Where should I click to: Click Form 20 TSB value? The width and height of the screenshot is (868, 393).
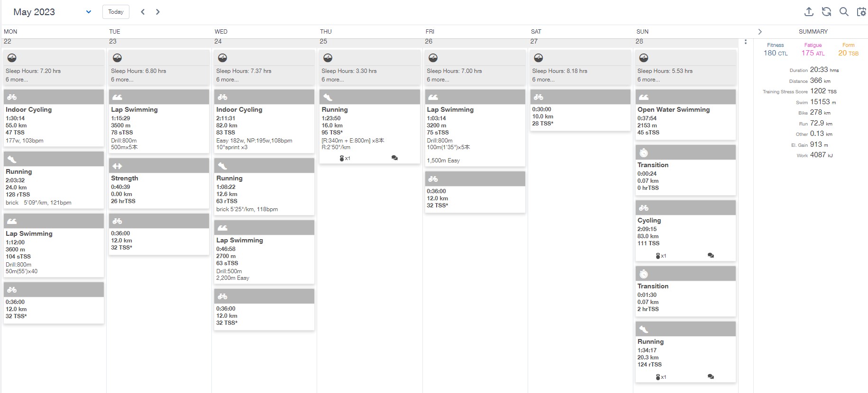[848, 53]
